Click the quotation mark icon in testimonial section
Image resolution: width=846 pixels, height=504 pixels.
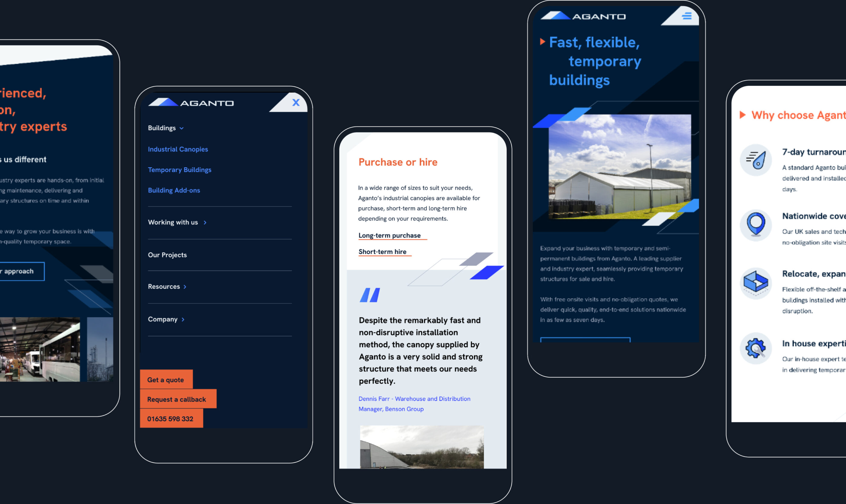click(367, 295)
